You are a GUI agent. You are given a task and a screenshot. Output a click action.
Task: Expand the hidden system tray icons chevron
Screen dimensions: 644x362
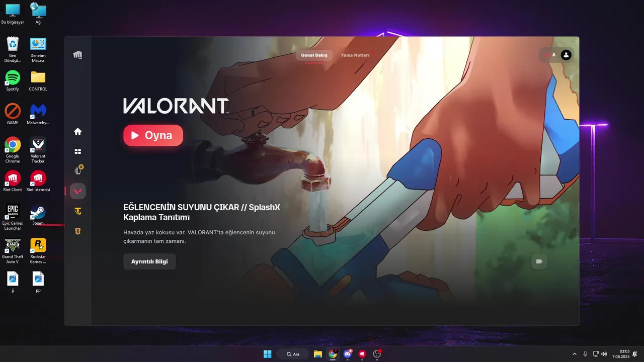[575, 354]
